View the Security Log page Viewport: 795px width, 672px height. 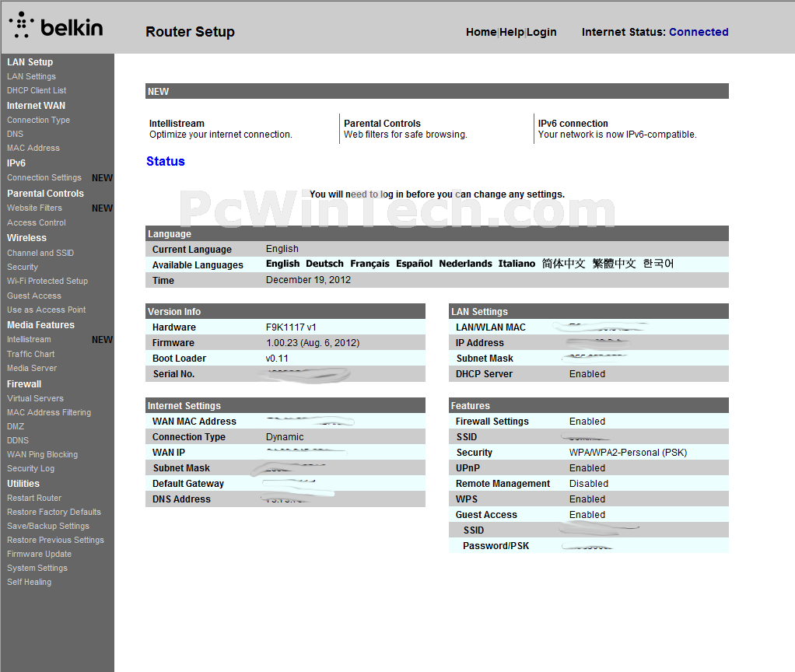coord(31,469)
